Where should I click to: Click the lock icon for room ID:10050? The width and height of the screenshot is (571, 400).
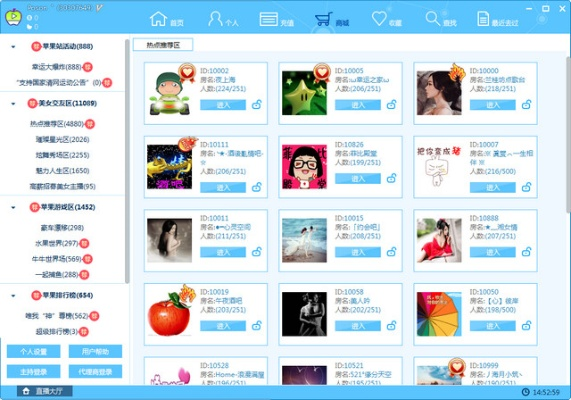[x=526, y=325]
